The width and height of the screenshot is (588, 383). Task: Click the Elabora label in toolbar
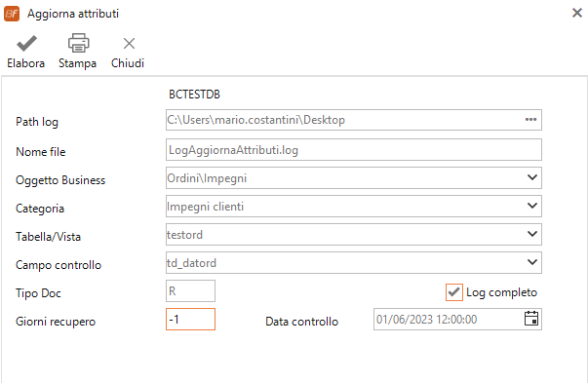pyautogui.click(x=26, y=63)
